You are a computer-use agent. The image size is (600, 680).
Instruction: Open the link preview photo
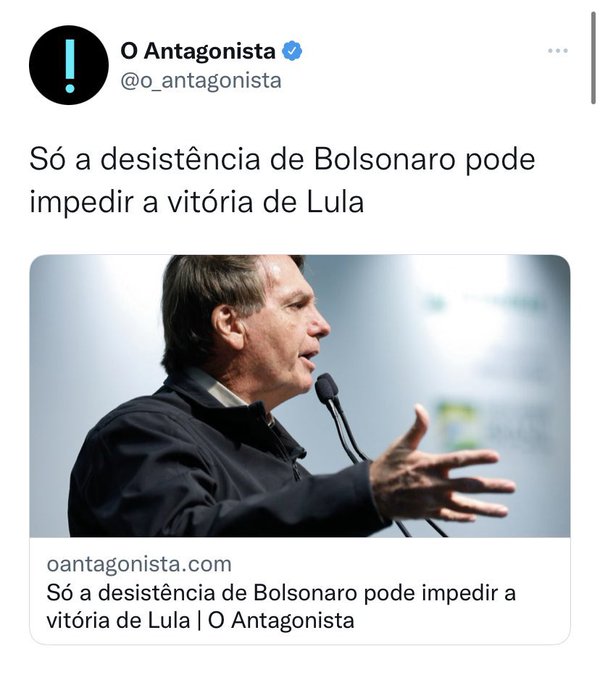click(300, 396)
